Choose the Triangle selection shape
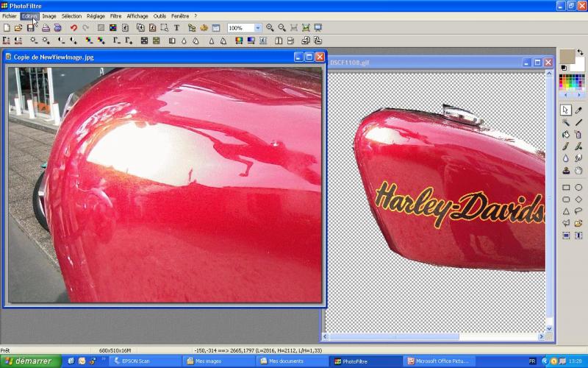The image size is (588, 368). tap(566, 211)
